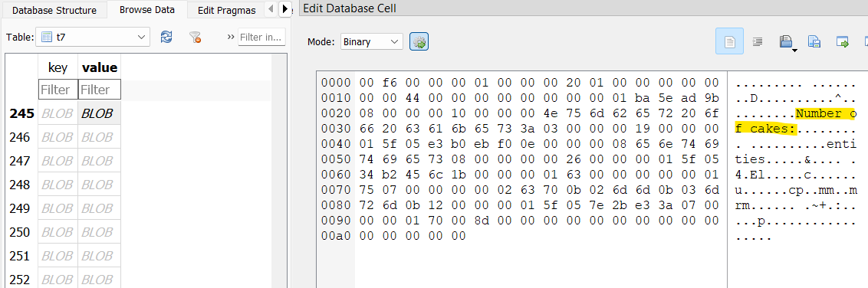Screen dimensions: 868x288
Task: Open the Edit Pragmas tab
Action: 226,10
